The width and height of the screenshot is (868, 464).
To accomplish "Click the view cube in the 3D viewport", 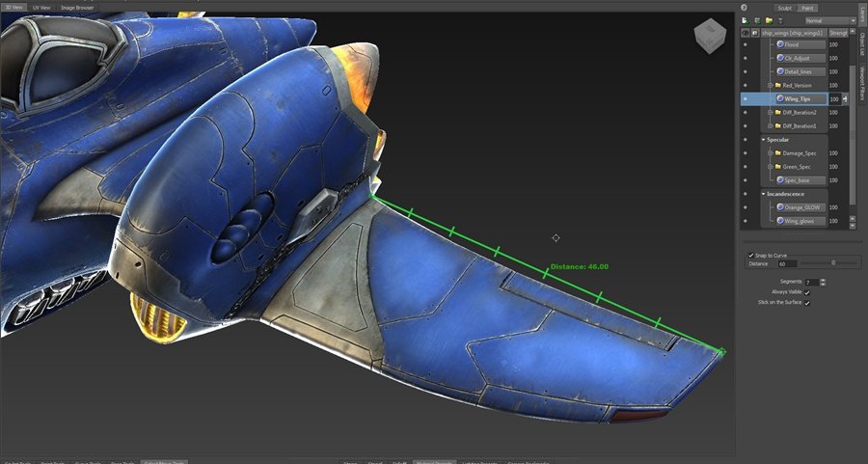I will coord(710,36).
